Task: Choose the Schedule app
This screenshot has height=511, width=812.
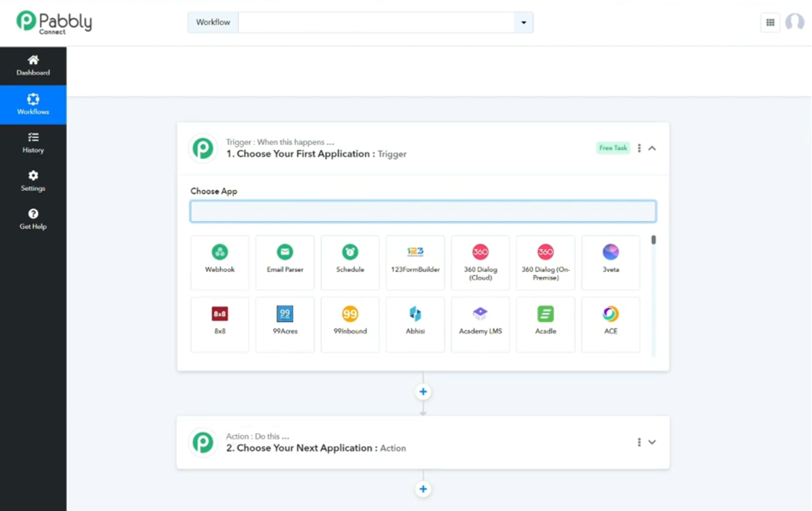Action: [350, 262]
